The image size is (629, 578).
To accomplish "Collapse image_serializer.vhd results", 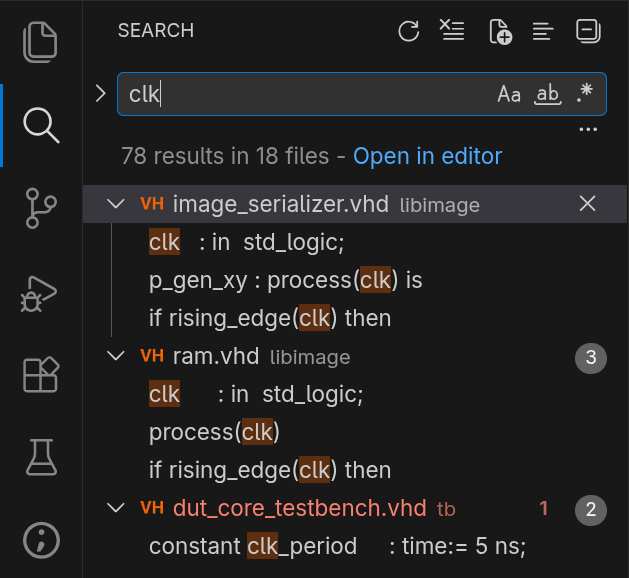I will (116, 204).
